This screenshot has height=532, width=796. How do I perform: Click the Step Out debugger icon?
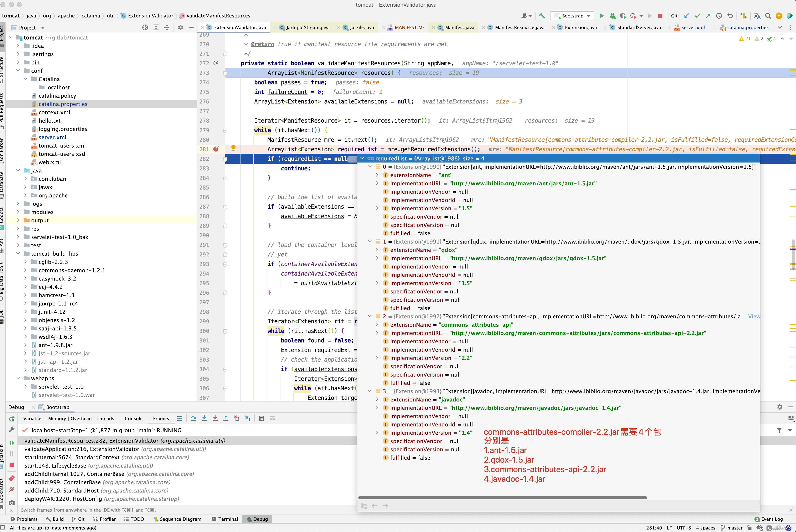pos(226,418)
